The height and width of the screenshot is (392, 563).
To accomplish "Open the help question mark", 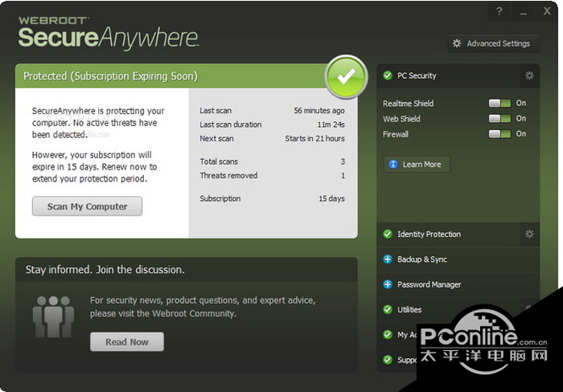I will click(499, 12).
